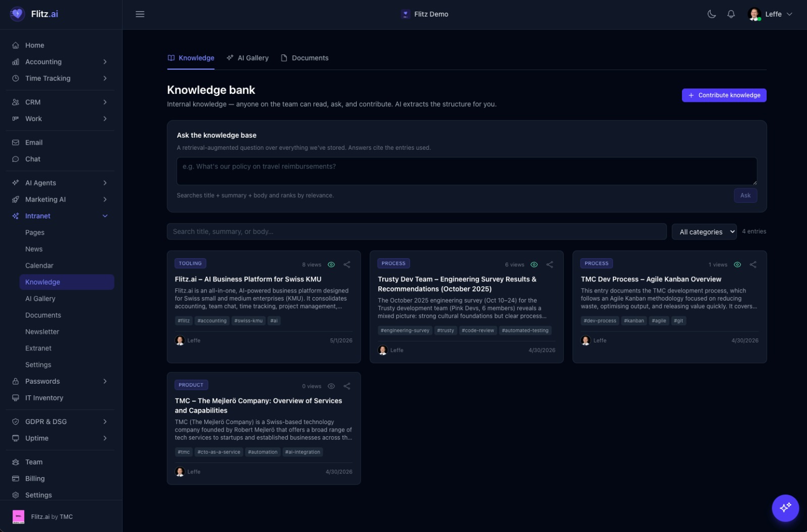Image resolution: width=807 pixels, height=532 pixels.
Task: Open the bottom Settings gear icon
Action: click(x=16, y=496)
